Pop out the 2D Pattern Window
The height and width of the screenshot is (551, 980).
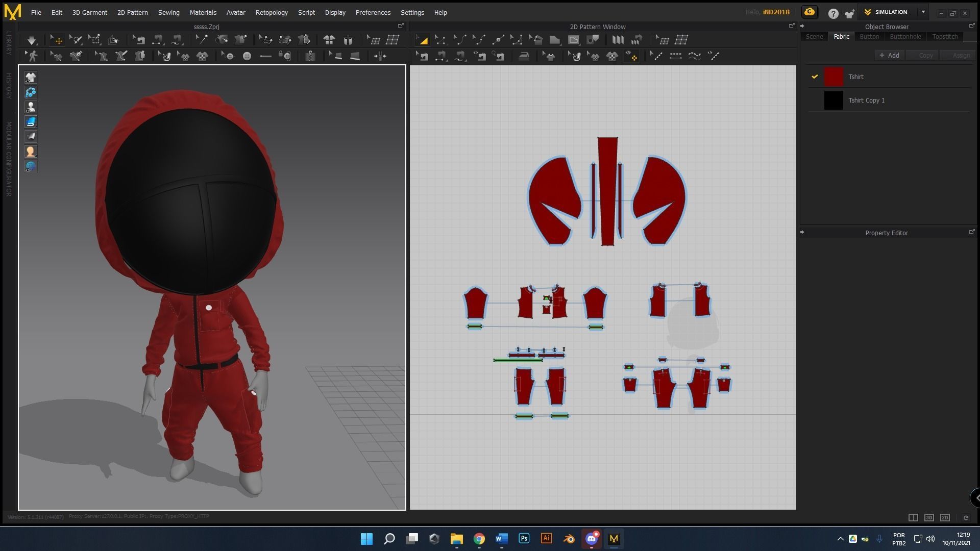click(792, 26)
